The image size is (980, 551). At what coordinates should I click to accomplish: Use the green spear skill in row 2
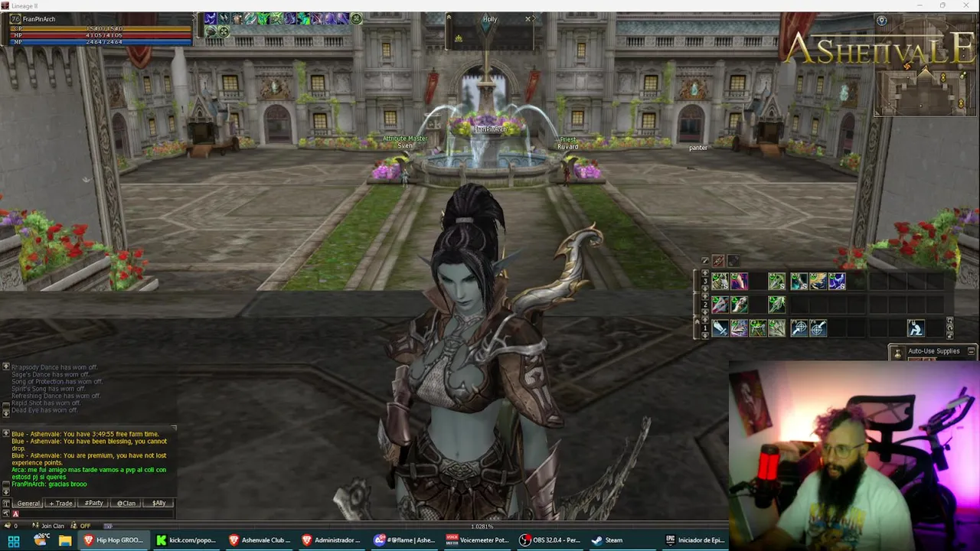[x=777, y=305]
